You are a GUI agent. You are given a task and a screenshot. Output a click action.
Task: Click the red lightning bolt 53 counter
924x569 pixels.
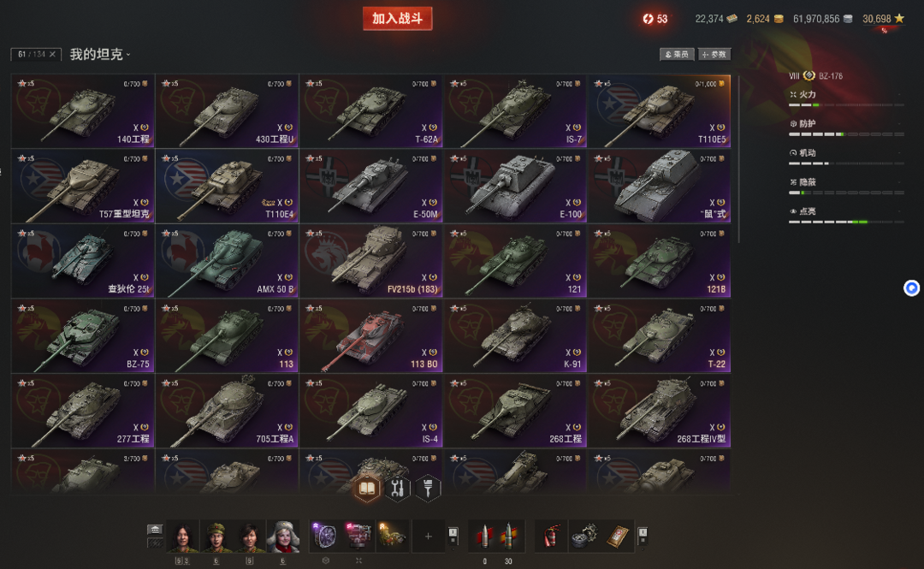(655, 19)
